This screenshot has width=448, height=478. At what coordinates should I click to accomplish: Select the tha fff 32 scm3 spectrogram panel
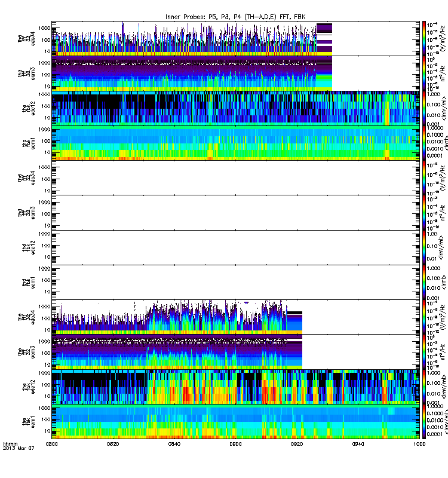[x=235, y=73]
